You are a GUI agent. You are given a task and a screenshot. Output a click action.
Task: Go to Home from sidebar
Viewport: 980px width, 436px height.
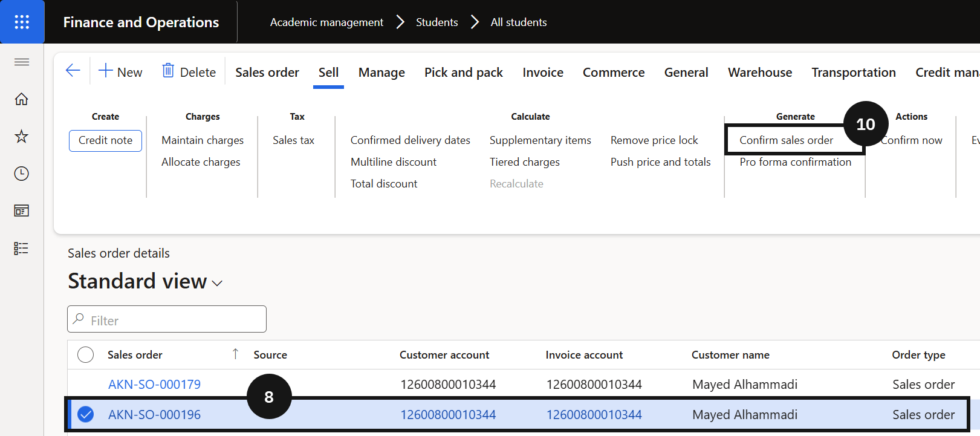point(22,99)
